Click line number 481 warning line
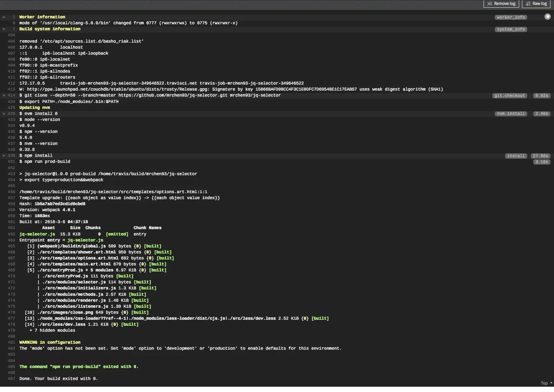The width and height of the screenshot is (554, 392). pos(11,342)
